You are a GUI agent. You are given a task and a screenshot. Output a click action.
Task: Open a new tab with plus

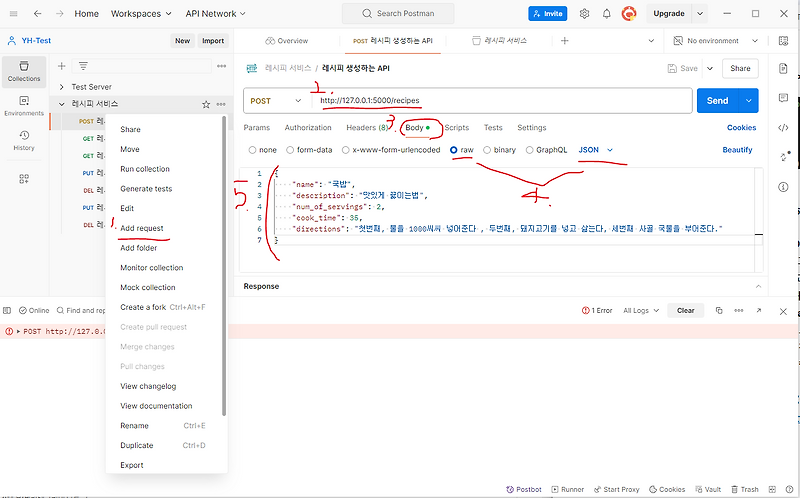pyautogui.click(x=565, y=41)
